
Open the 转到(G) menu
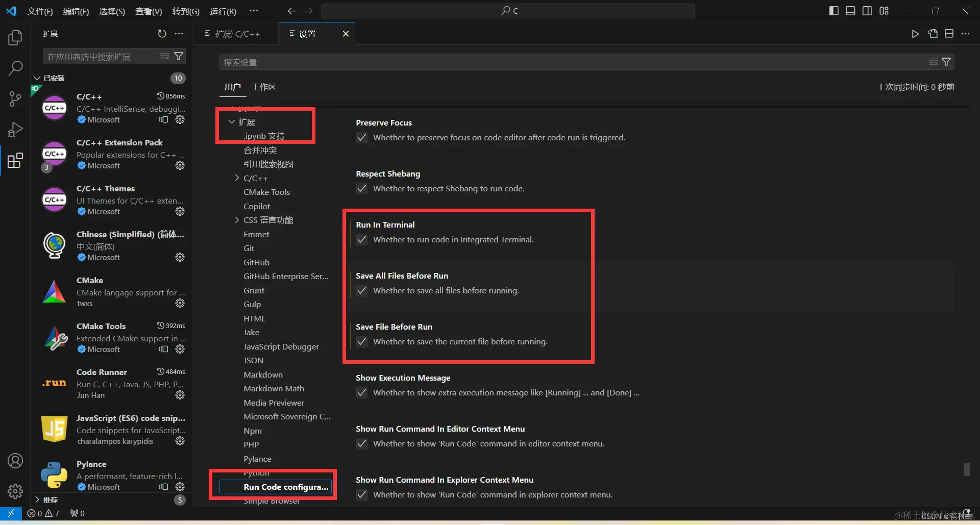pyautogui.click(x=186, y=11)
